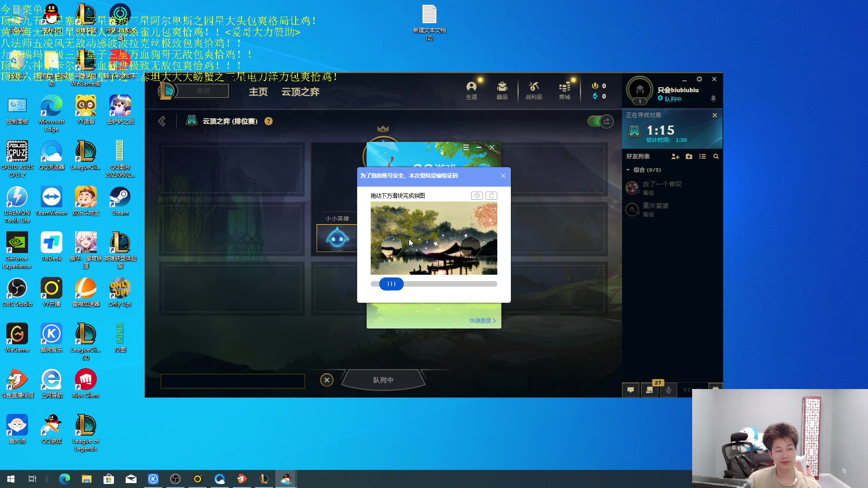This screenshot has width=868, height=488.
Task: Switch to the 主页 home tab
Action: pyautogui.click(x=258, y=92)
